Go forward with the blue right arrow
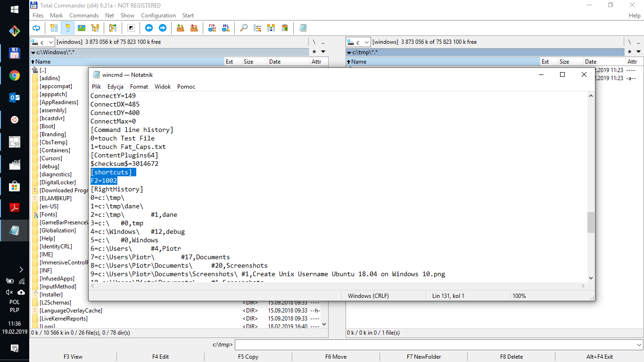644x362 pixels. [x=163, y=28]
